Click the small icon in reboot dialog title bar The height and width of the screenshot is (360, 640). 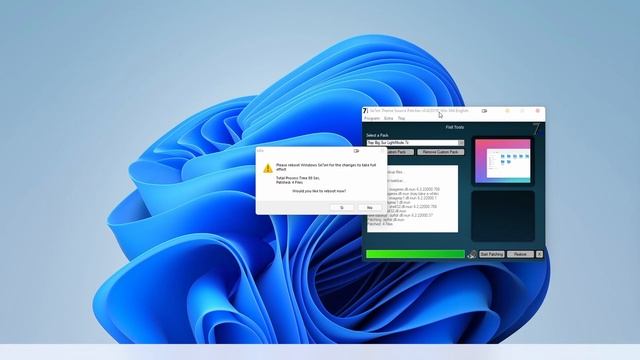[356, 151]
